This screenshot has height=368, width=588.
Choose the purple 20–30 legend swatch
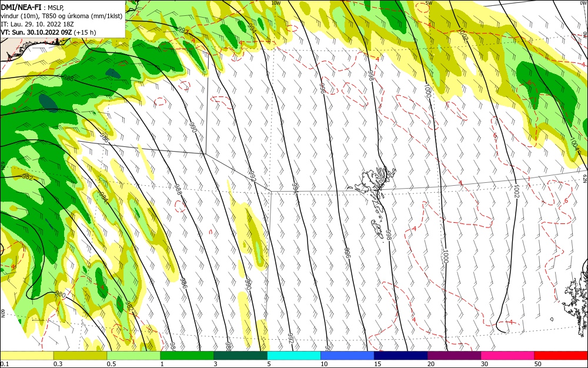454,356
